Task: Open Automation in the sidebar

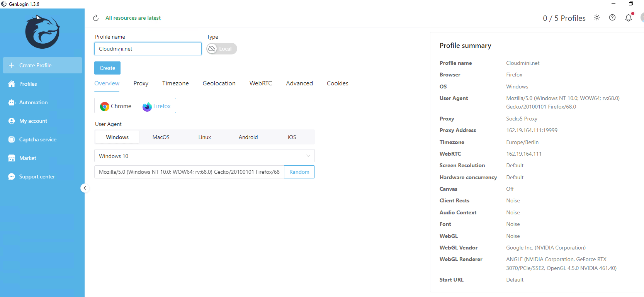Action: click(x=42, y=102)
